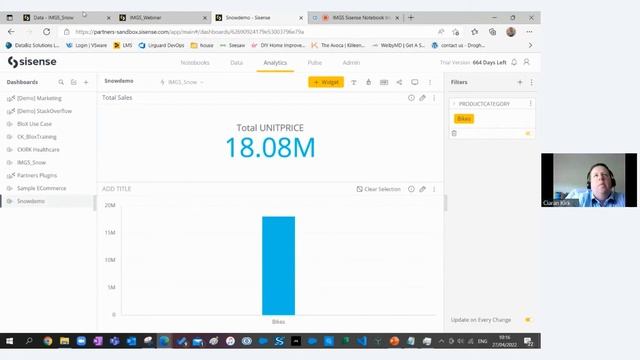Open the WebyMD bookmark
The image size is (640, 360).
pos(398,45)
